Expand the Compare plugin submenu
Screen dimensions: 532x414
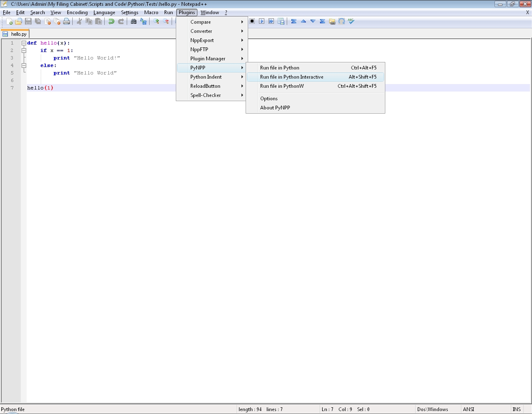[212, 22]
